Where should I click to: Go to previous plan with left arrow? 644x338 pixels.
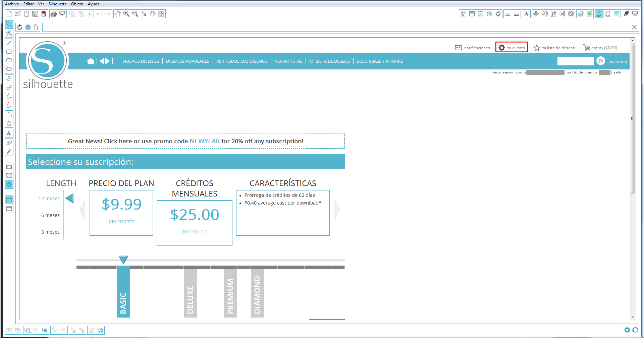82,210
